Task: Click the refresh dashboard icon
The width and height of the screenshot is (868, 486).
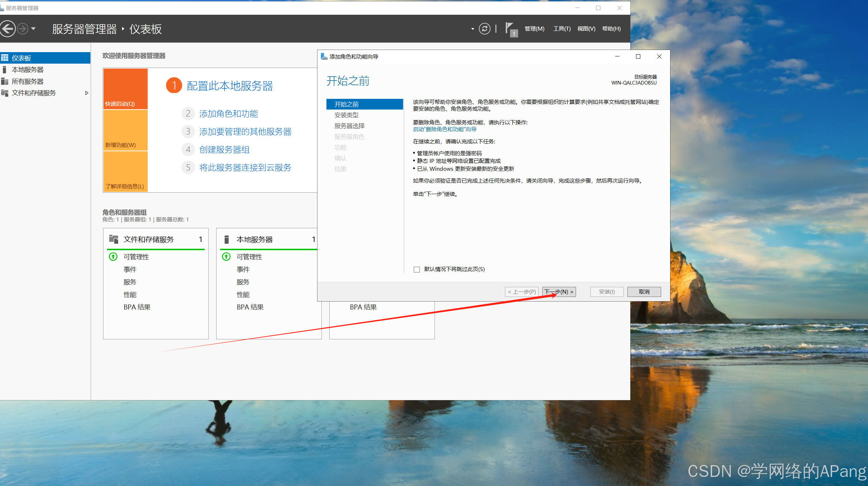Action: [x=484, y=29]
